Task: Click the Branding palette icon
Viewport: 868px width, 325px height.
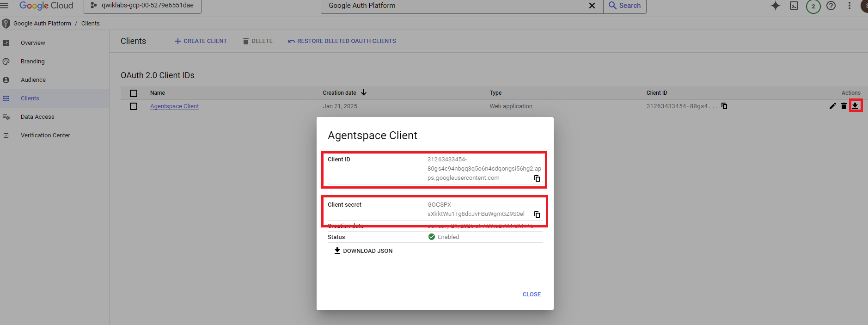Action: tap(6, 61)
